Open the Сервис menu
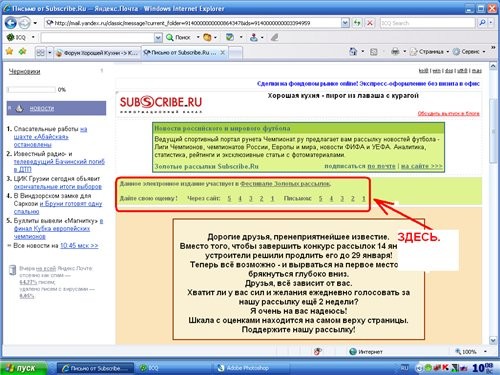This screenshot has height=375, width=500. coord(469,52)
